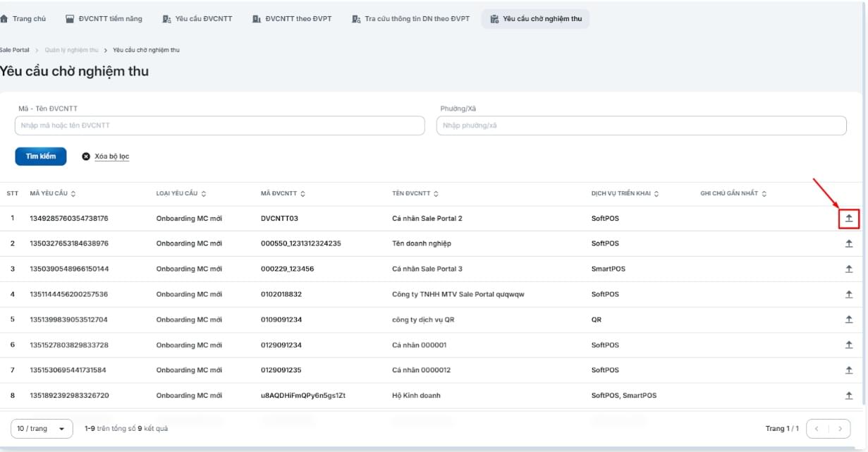Click next page arrow in pagination
Screen dimensions: 868x452
pyautogui.click(x=839, y=428)
